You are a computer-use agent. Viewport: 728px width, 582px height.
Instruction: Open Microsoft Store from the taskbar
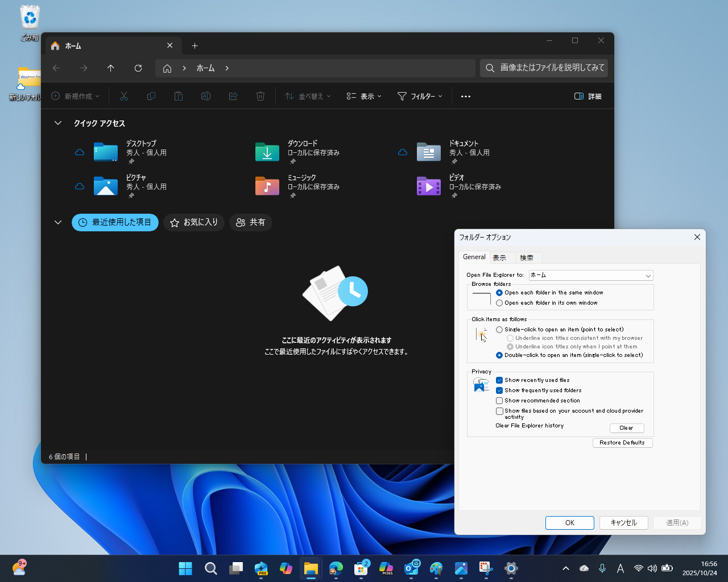point(361,568)
